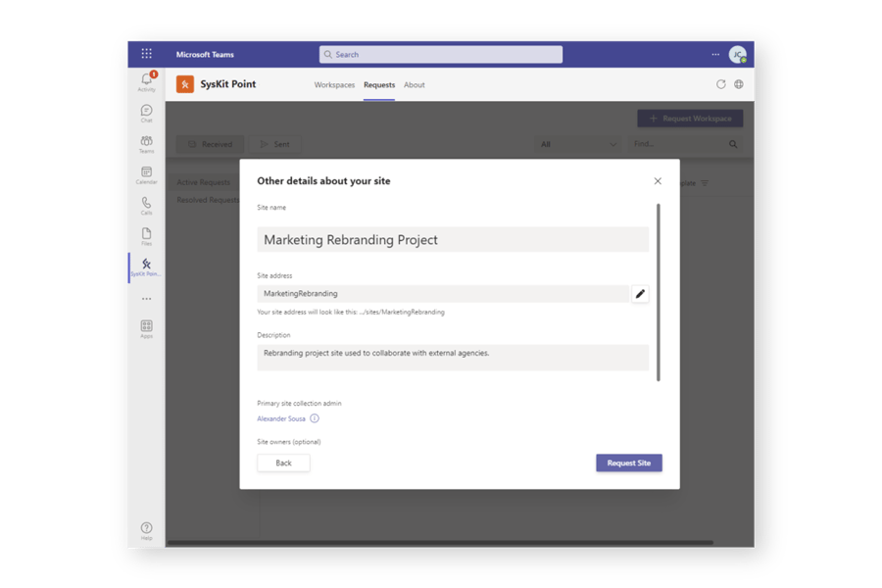Image resolution: width=882 pixels, height=588 pixels.
Task: Open the Calls icon in sidebar
Action: [146, 206]
